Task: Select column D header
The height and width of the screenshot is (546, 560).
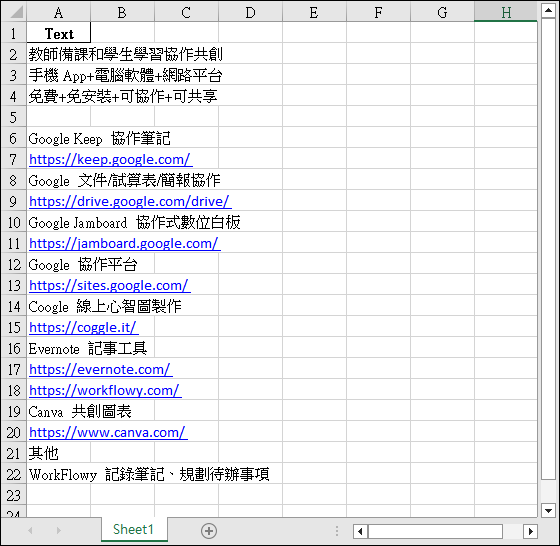Action: (250, 12)
